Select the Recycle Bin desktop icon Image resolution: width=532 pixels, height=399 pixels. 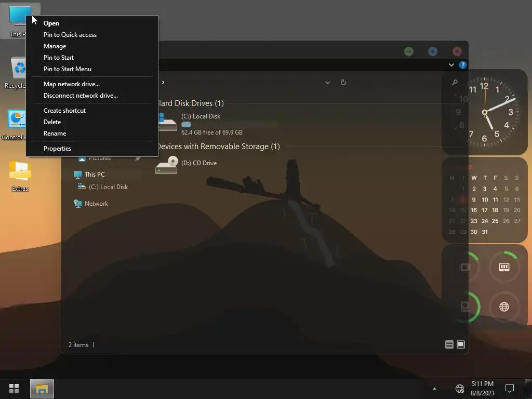pyautogui.click(x=15, y=73)
